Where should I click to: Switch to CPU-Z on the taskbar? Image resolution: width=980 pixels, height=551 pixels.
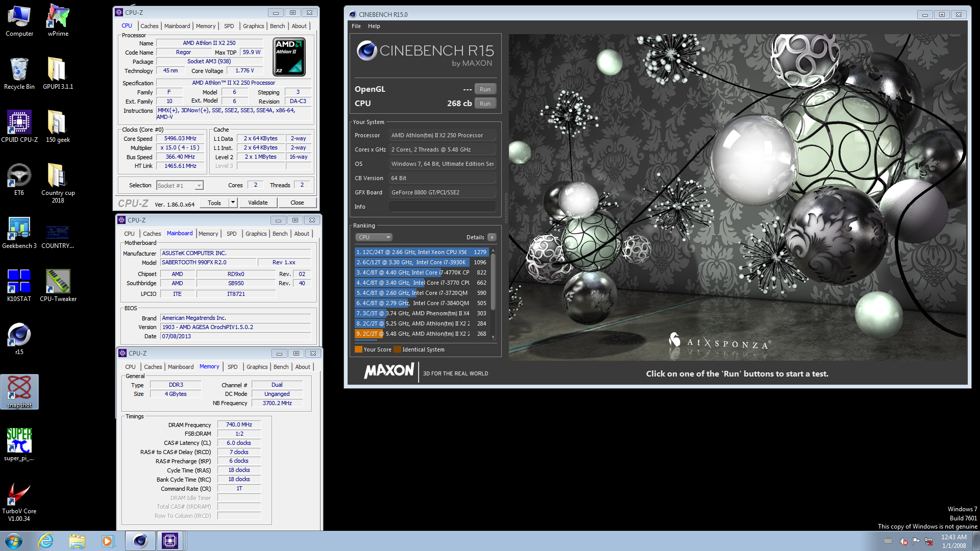[170, 541]
